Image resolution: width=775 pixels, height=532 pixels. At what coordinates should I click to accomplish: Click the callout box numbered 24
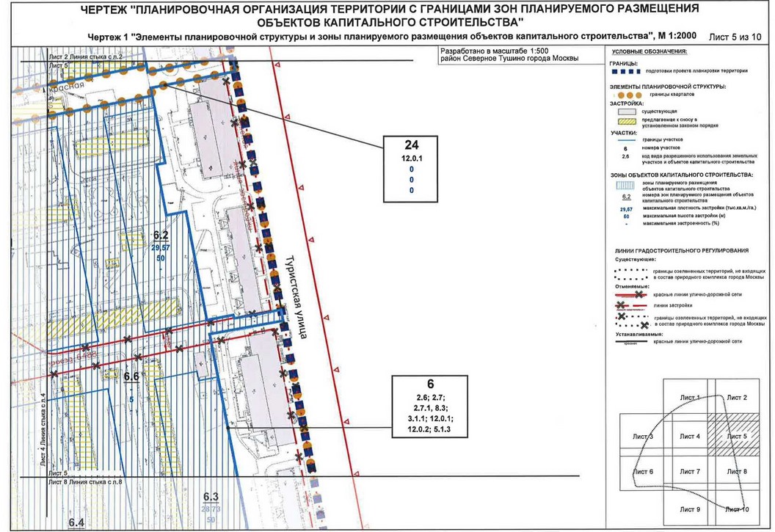pos(411,169)
